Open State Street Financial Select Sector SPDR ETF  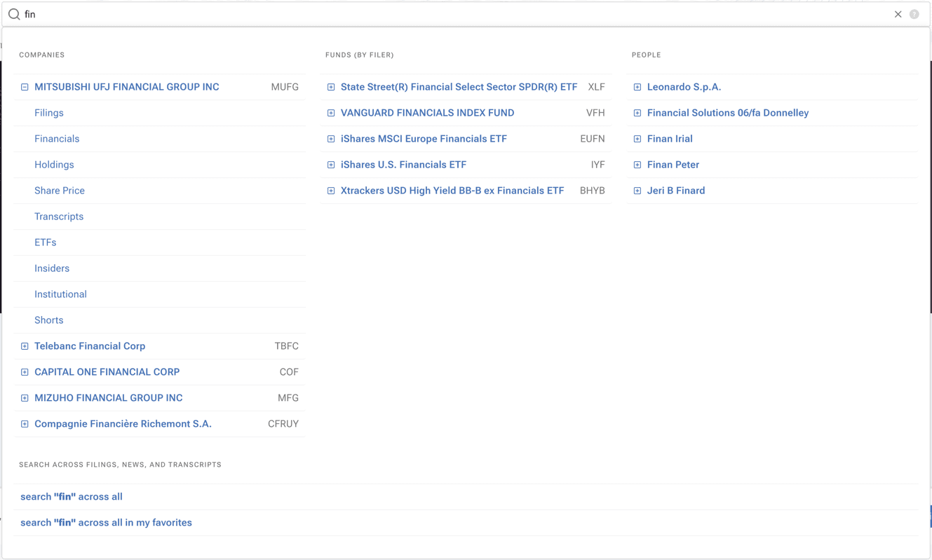click(459, 87)
